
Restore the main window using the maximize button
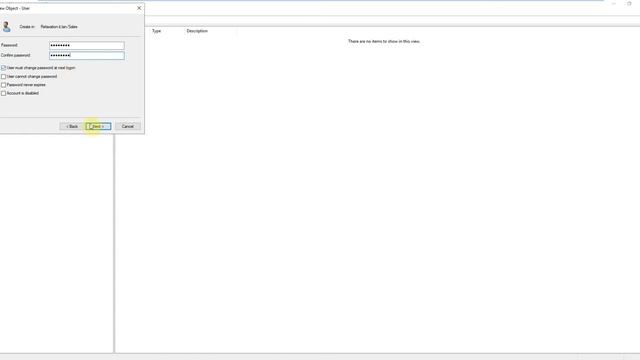(629, 4)
